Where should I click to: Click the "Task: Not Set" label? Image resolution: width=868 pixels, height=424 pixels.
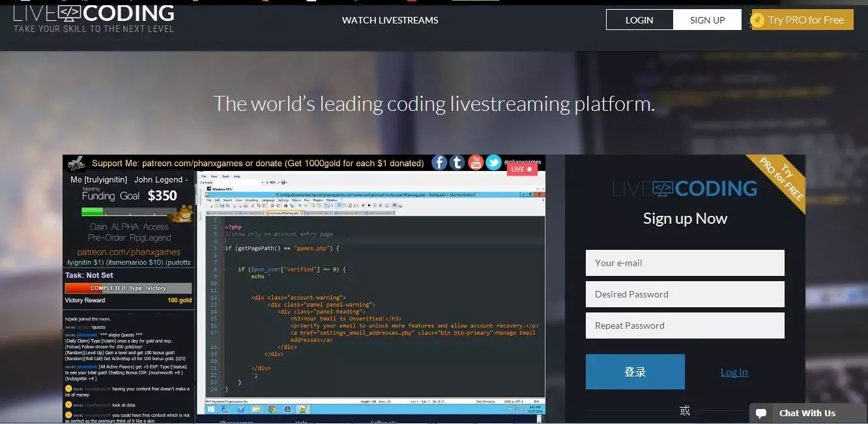[x=89, y=275]
